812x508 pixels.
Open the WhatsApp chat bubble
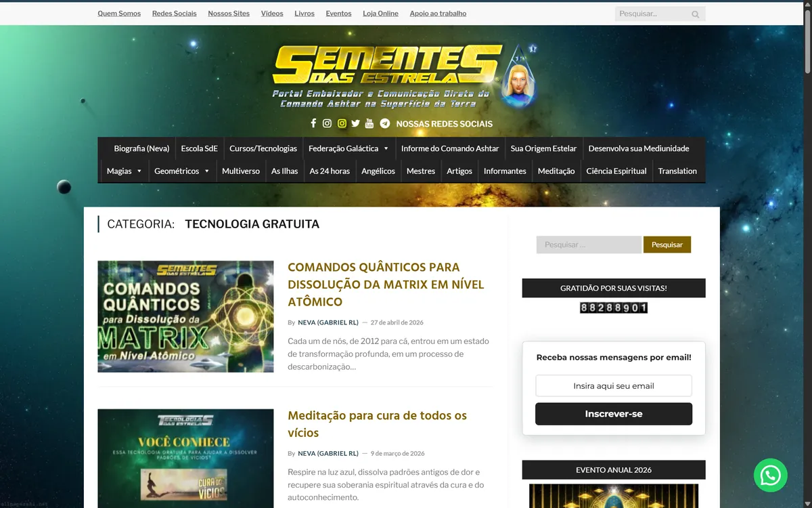[771, 475]
